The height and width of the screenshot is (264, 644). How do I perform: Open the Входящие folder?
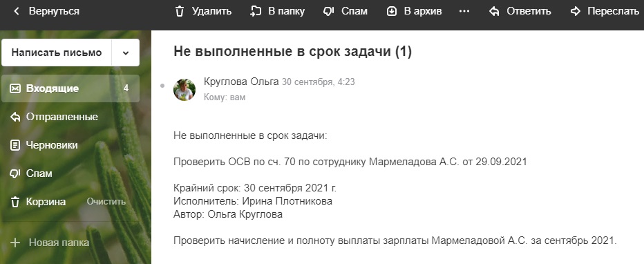[70, 88]
